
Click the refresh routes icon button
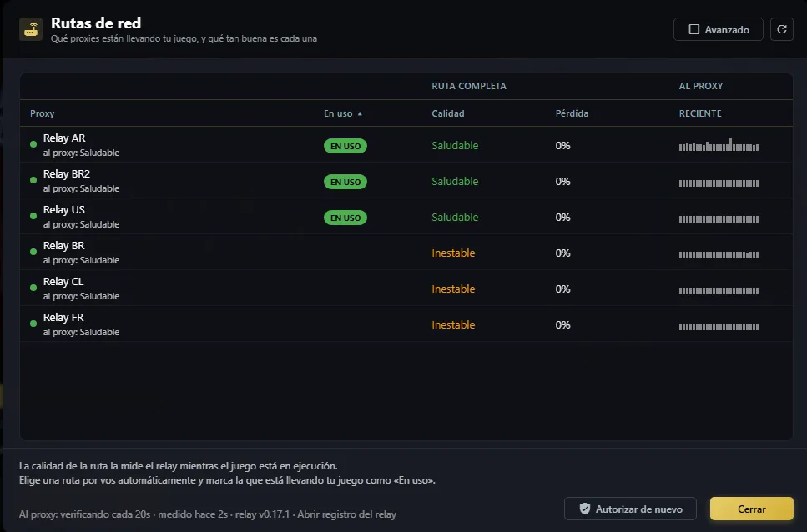[x=781, y=29]
